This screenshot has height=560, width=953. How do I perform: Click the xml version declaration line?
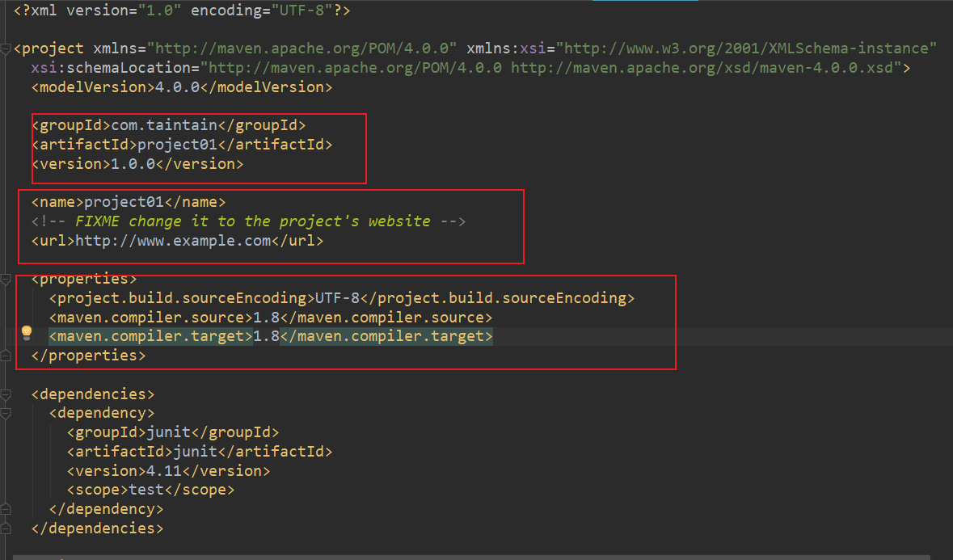(182, 11)
